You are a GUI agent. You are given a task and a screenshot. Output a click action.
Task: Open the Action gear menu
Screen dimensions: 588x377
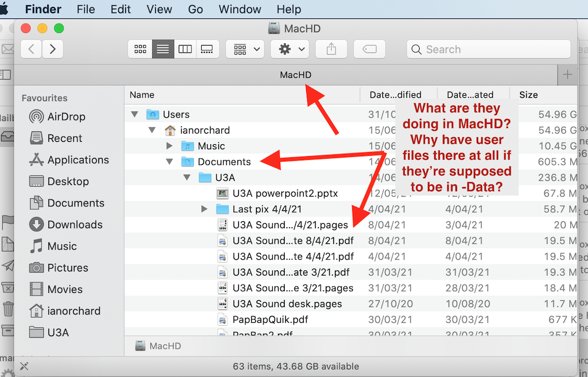pos(290,49)
